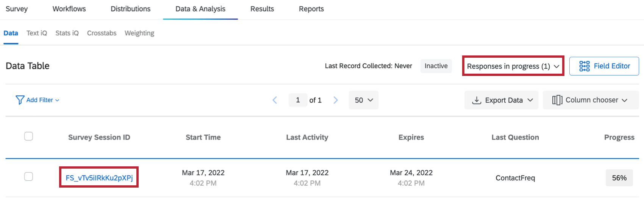Select all rows header checkbox

coord(29,136)
